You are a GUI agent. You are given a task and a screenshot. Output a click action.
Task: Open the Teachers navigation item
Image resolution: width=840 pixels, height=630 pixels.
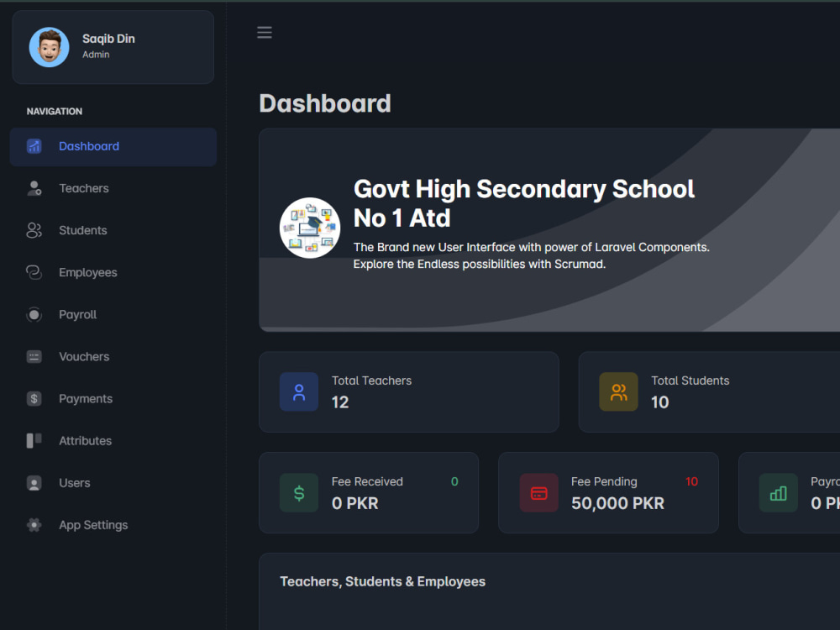113,188
